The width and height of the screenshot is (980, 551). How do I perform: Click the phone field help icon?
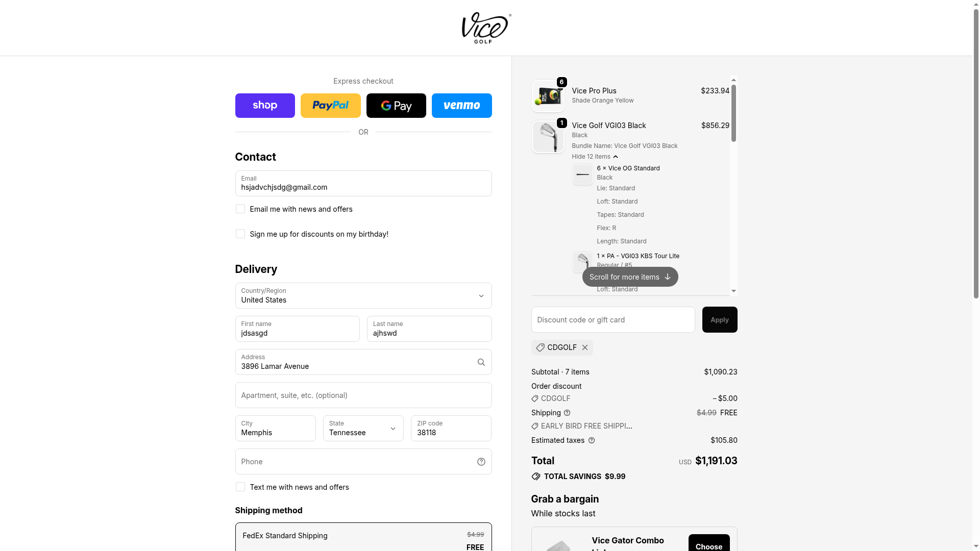point(481,462)
